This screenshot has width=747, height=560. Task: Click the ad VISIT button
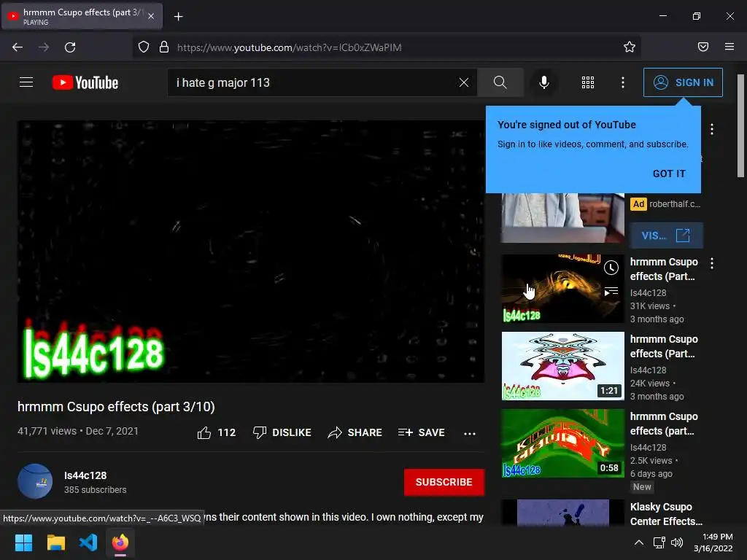666,236
